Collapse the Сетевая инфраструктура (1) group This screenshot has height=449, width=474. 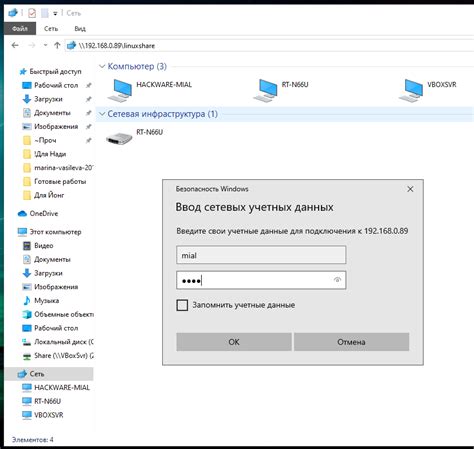(x=102, y=114)
